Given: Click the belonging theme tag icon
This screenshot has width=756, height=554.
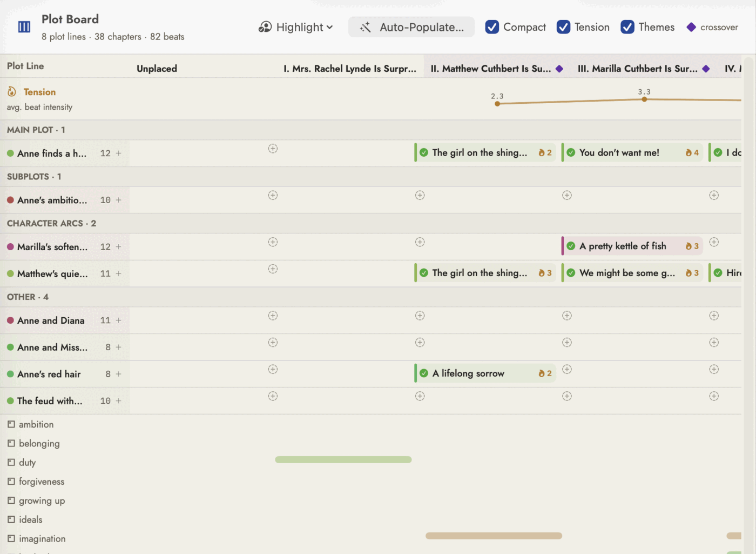Looking at the screenshot, I should coord(11,443).
